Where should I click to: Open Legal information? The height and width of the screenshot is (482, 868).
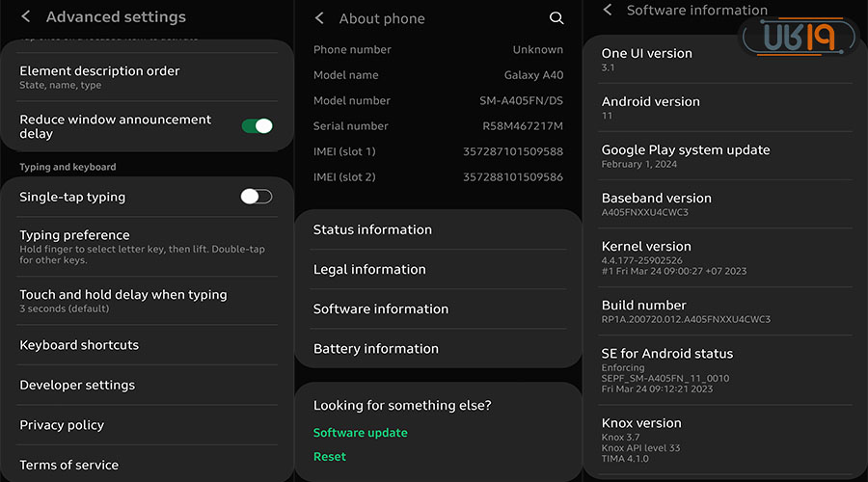coord(438,269)
